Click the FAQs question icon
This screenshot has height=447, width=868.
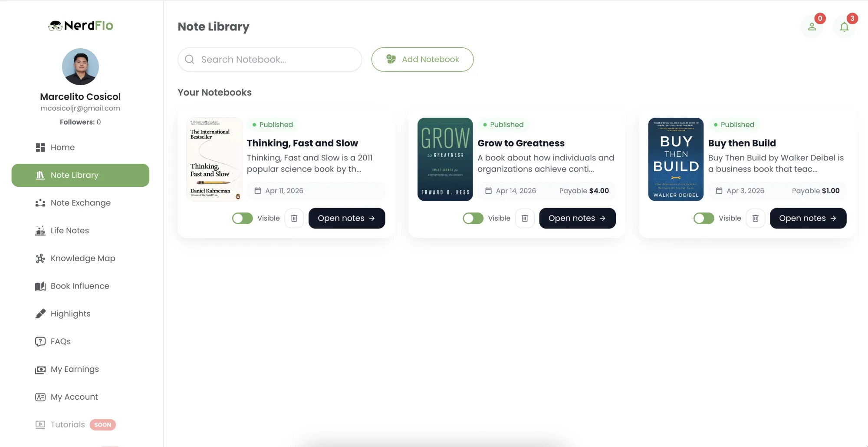40,341
